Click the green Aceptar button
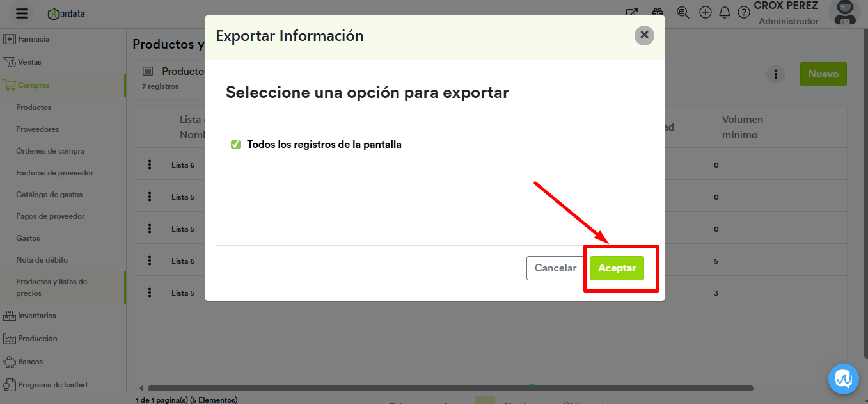Image resolution: width=868 pixels, height=404 pixels. [x=617, y=268]
